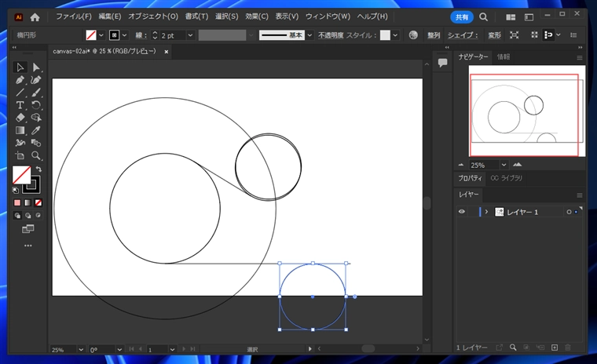597x364 pixels.
Task: Select the Direct Selection tool
Action: (x=36, y=67)
